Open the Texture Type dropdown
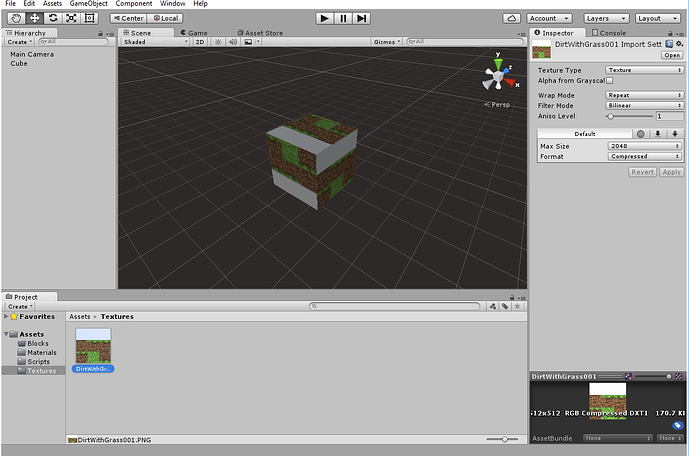The image size is (689, 456). pyautogui.click(x=644, y=70)
